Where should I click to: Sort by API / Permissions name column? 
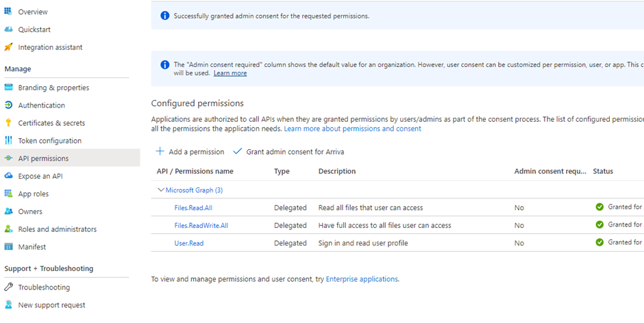[195, 171]
